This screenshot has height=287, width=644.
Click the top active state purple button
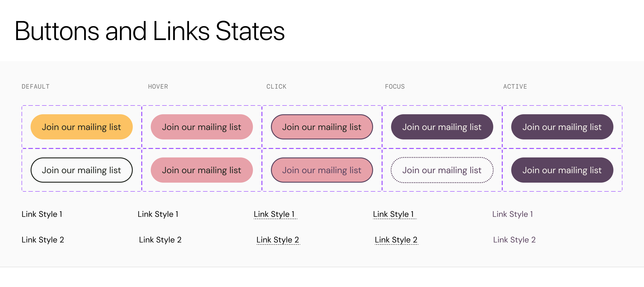[562, 127]
